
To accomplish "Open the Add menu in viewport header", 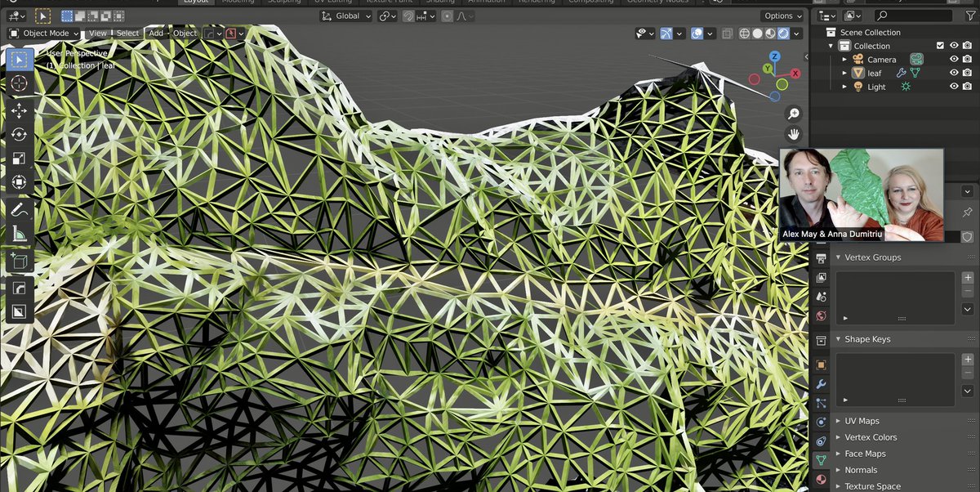I will point(156,34).
